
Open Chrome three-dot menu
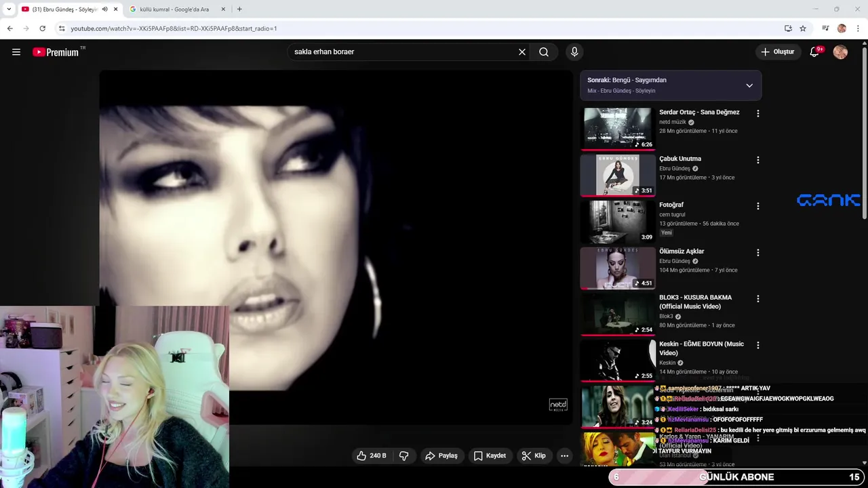[858, 28]
